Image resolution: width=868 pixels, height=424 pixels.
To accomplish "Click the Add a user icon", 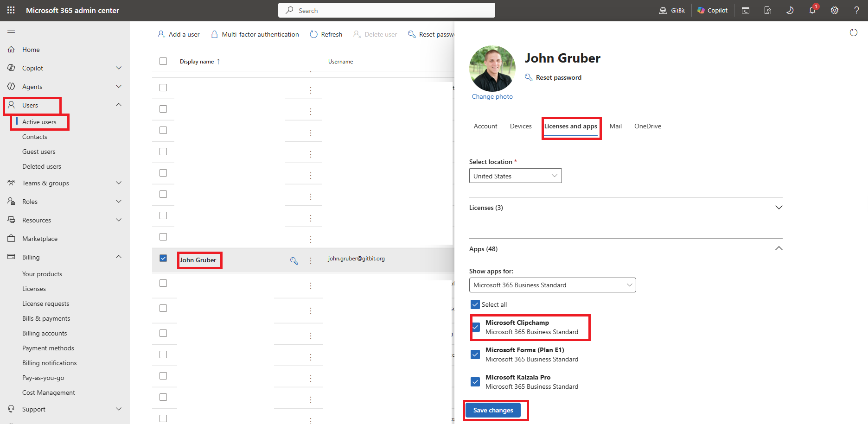I will [161, 34].
